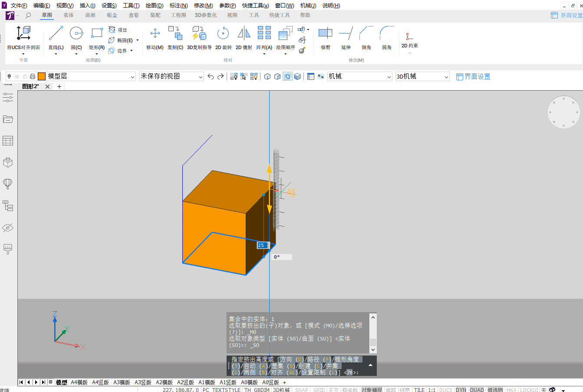
Task: Click the 界面设置 link in toolbar
Action: 473,77
